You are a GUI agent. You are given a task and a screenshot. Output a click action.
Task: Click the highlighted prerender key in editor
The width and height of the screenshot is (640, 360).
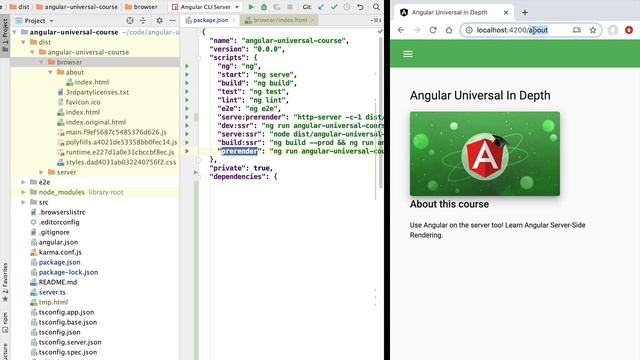[240, 151]
